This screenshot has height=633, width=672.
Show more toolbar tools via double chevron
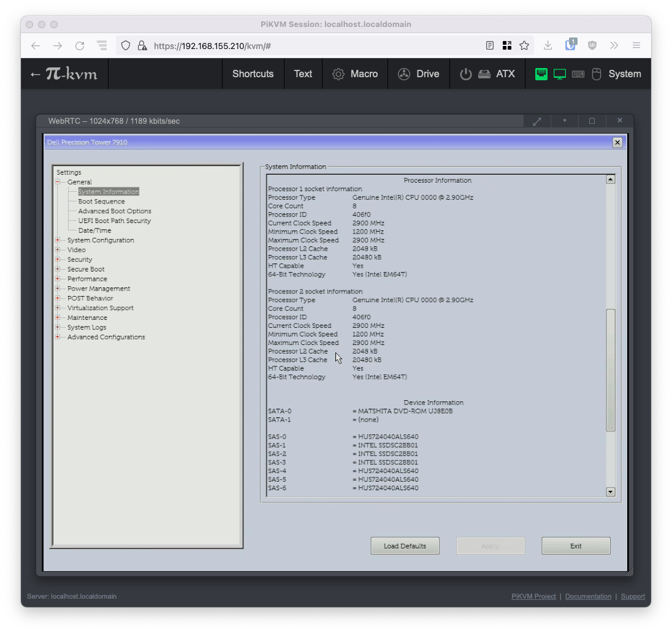(x=614, y=45)
